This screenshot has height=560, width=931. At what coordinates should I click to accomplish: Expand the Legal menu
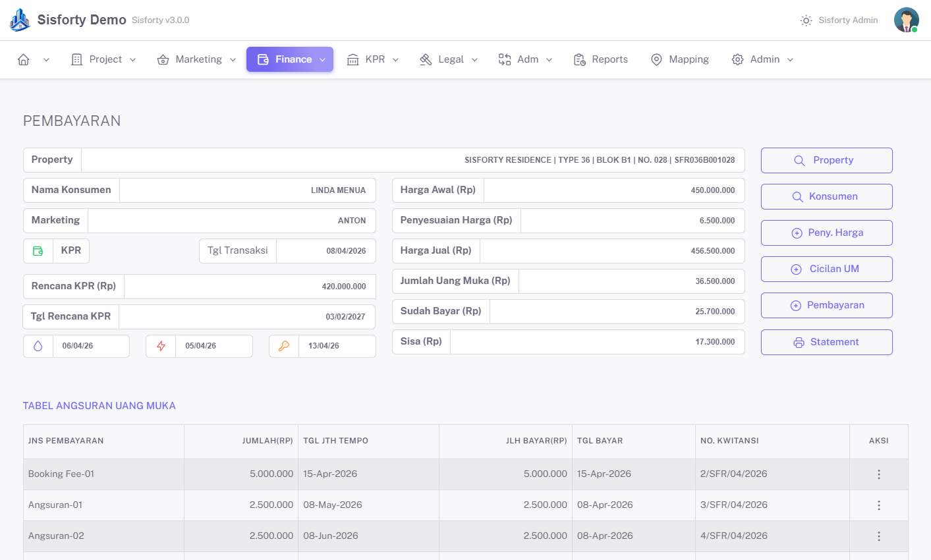pos(449,59)
